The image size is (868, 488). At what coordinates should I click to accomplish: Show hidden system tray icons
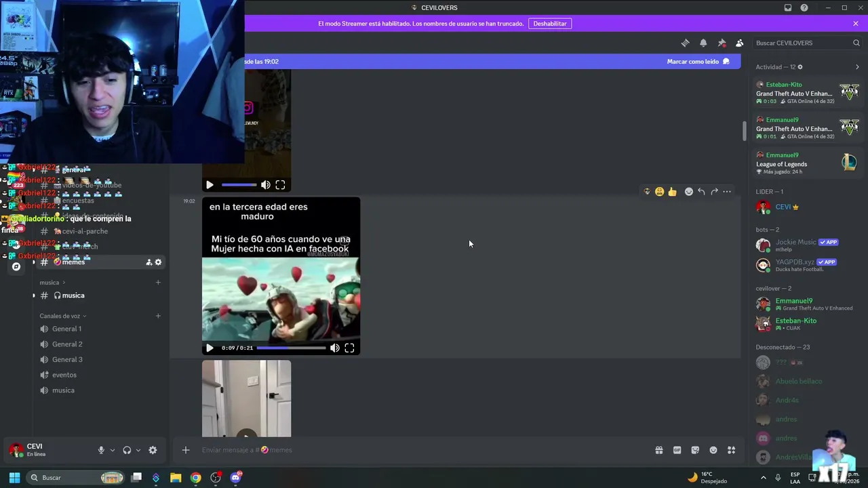(x=763, y=478)
